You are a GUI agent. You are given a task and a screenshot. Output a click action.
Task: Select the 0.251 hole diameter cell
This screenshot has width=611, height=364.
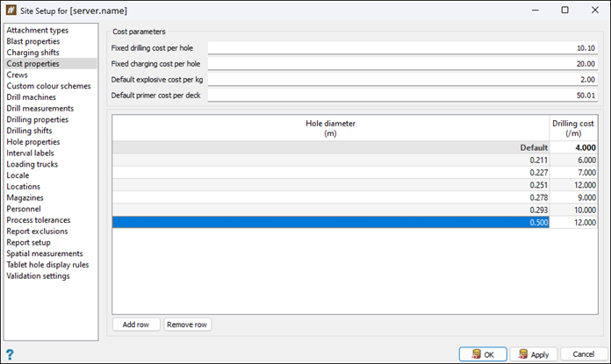click(x=330, y=185)
